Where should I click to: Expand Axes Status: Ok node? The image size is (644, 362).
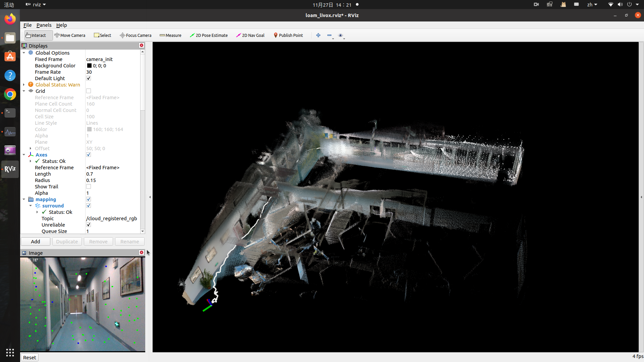coord(31,161)
